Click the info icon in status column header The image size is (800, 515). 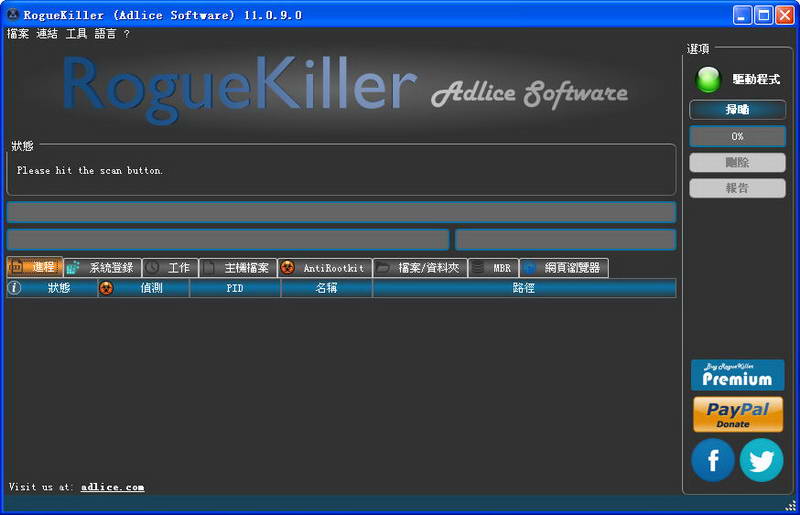tap(14, 288)
